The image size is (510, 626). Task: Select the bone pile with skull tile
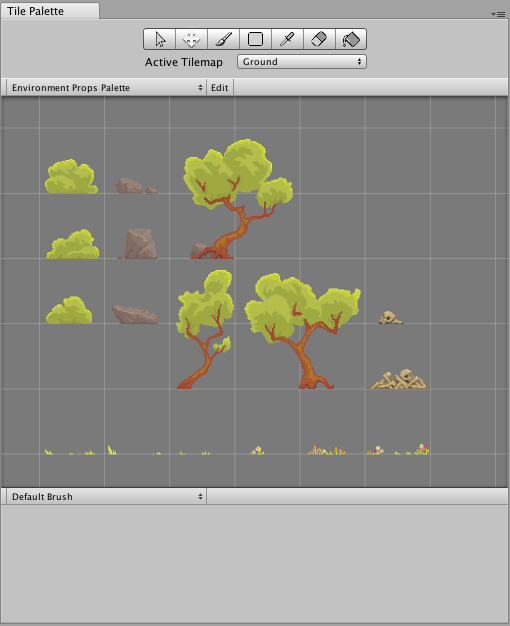398,379
